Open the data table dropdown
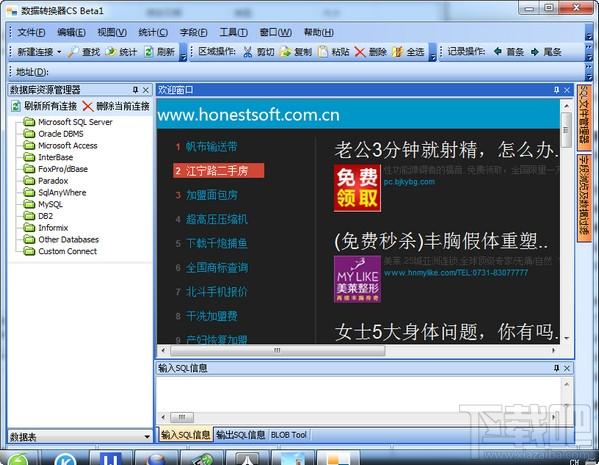 [x=147, y=437]
